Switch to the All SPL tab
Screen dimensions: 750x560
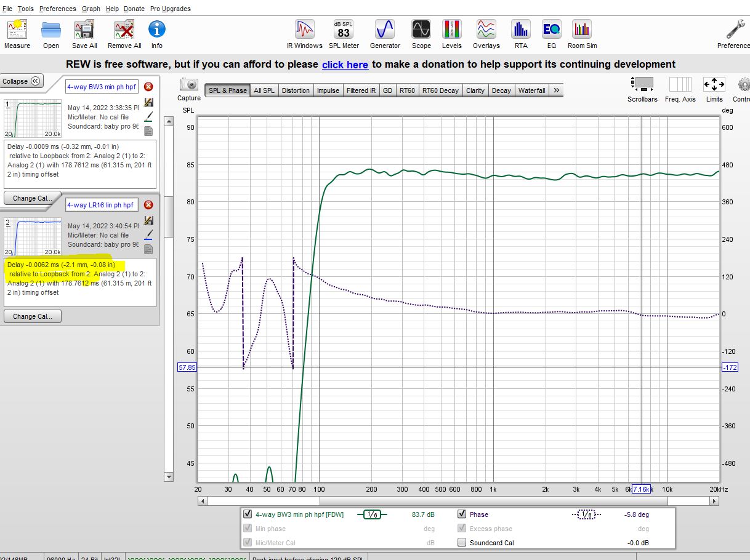point(264,90)
